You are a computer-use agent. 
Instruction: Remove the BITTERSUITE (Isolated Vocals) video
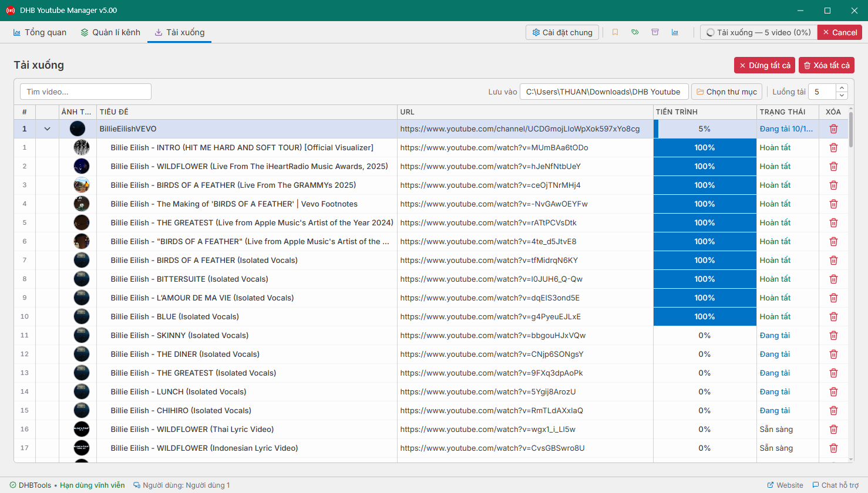point(833,279)
